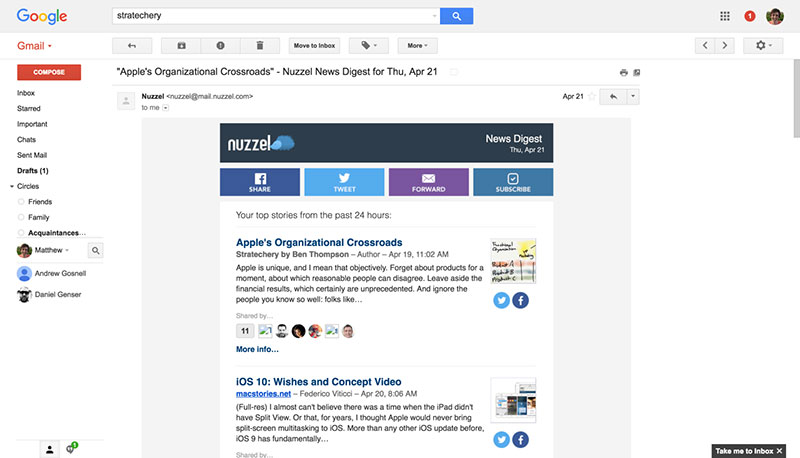Click the blue search button
800x458 pixels.
[456, 16]
